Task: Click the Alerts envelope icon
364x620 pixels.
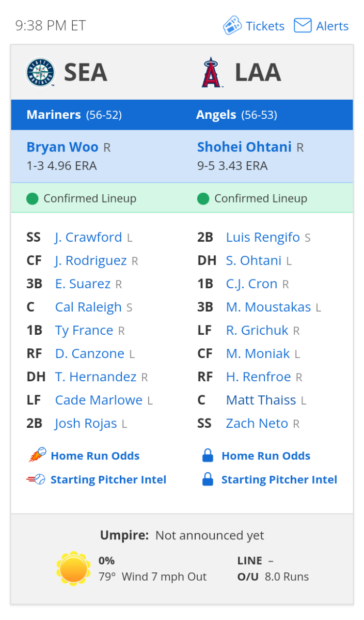Action: 302,24
